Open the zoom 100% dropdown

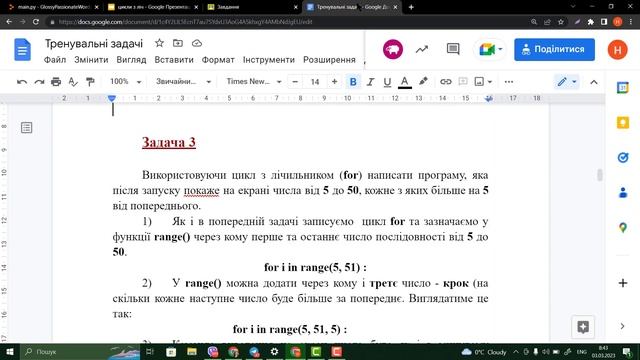pos(125,82)
